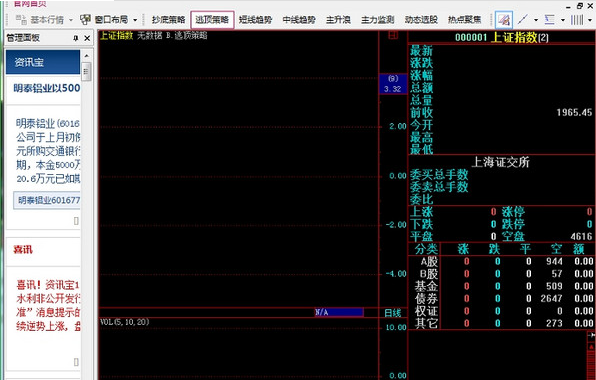This screenshot has width=596, height=380.
Task: Click the highlighted chart drawing tool icon
Action: click(x=504, y=19)
